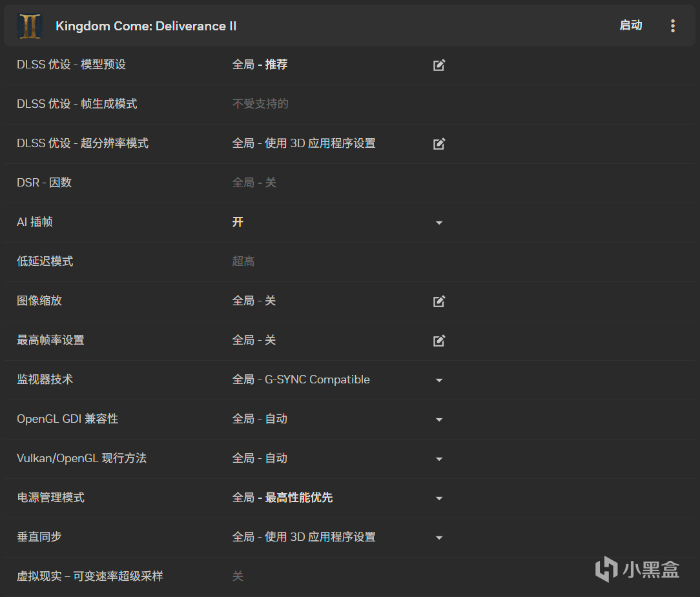Viewport: 700px width, 597px height.
Task: Select the DLSS 优设 - 帧生成模式 label
Action: tap(77, 104)
